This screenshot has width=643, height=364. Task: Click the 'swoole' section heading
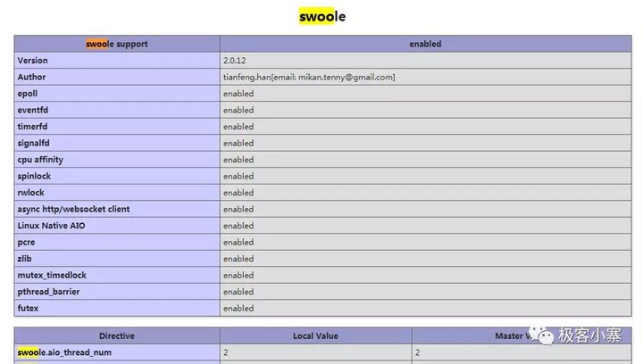322,17
